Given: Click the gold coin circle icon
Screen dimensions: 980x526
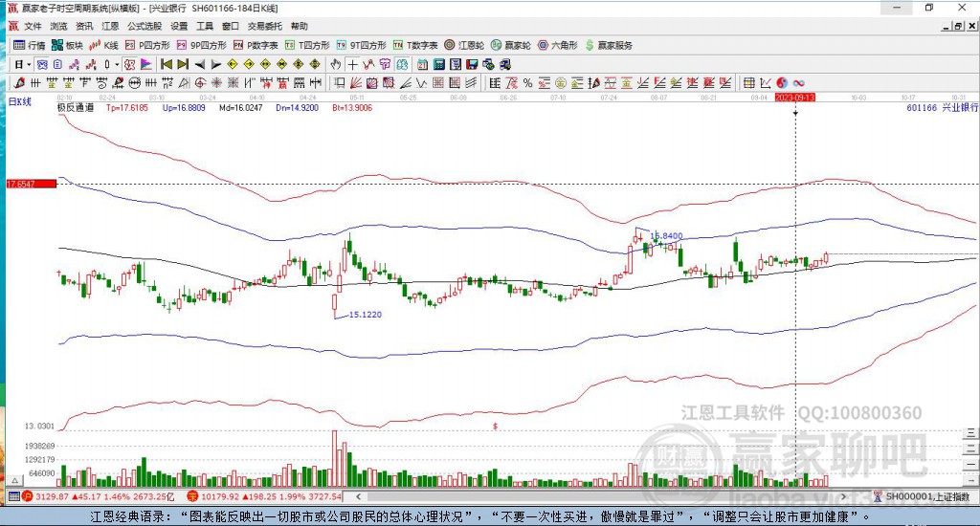Looking at the screenshot, I should 561,82.
